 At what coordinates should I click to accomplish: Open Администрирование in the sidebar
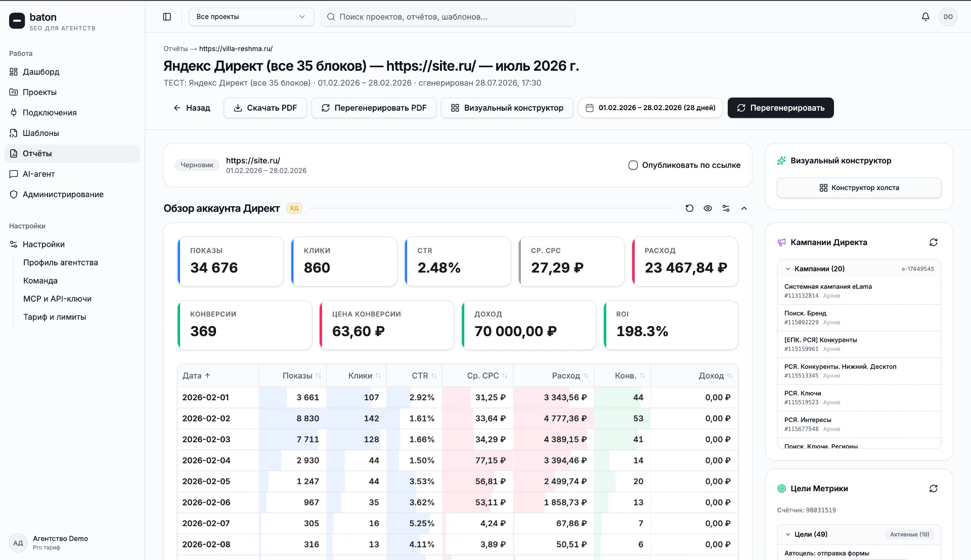pyautogui.click(x=72, y=195)
